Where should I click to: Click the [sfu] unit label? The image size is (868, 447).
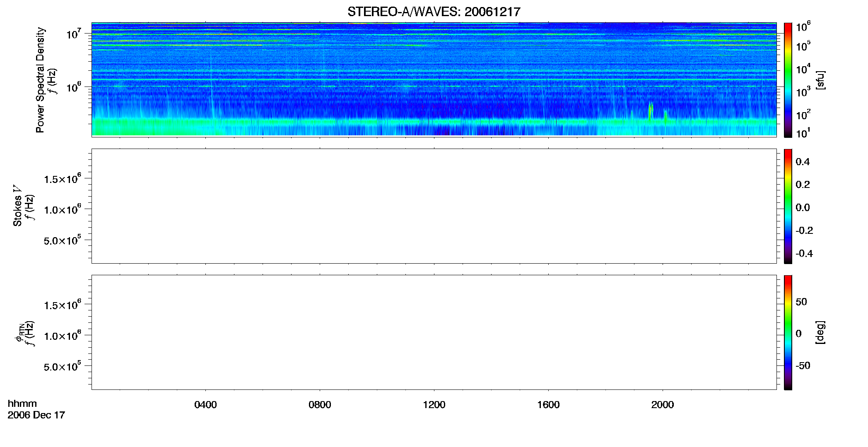point(820,80)
